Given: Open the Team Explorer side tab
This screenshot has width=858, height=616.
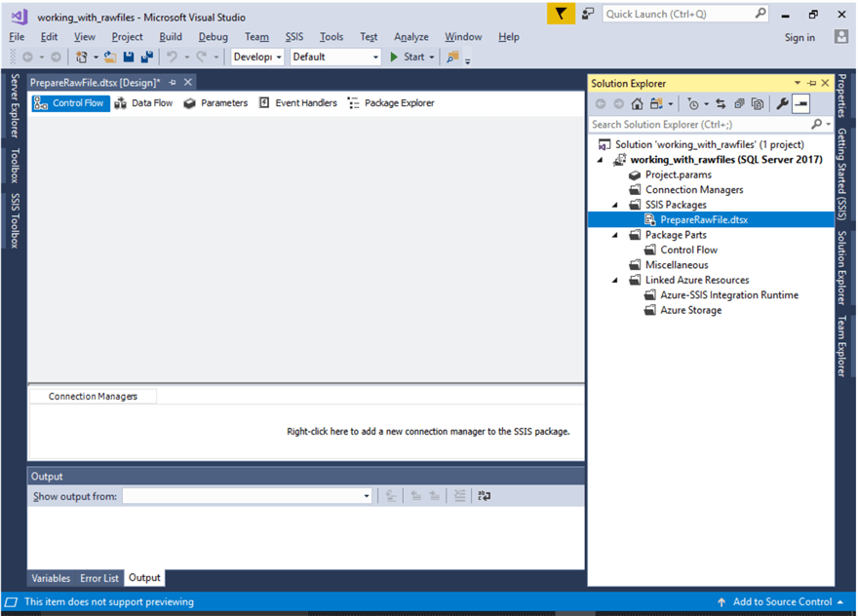Looking at the screenshot, I should pyautogui.click(x=842, y=346).
